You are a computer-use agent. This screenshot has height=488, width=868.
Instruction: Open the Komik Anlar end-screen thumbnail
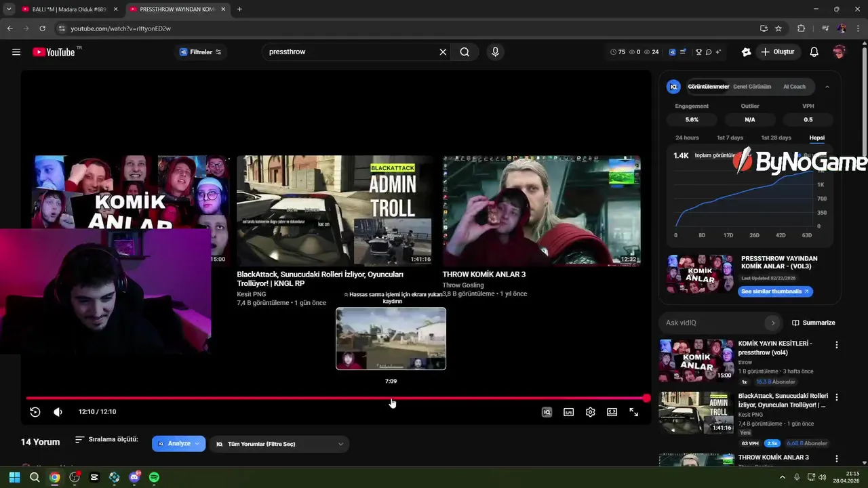(x=131, y=193)
